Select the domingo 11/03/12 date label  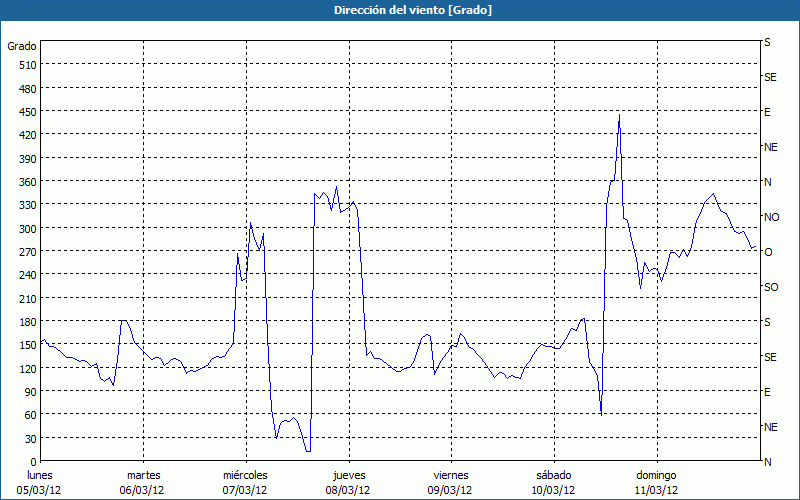[x=655, y=482]
